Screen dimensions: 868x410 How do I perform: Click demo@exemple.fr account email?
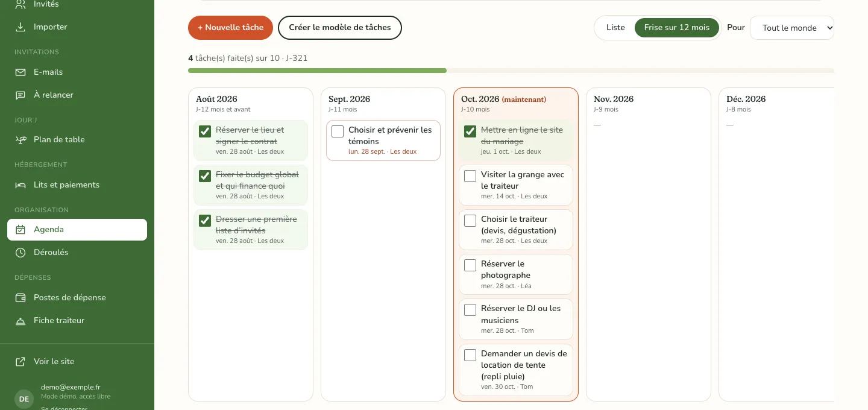[x=71, y=388]
